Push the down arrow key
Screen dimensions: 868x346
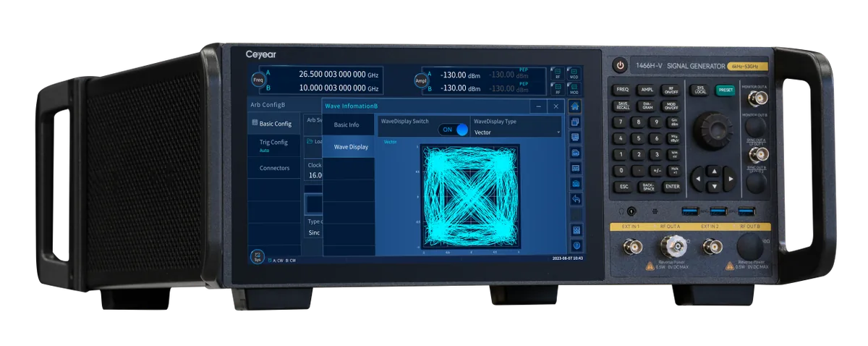(714, 186)
